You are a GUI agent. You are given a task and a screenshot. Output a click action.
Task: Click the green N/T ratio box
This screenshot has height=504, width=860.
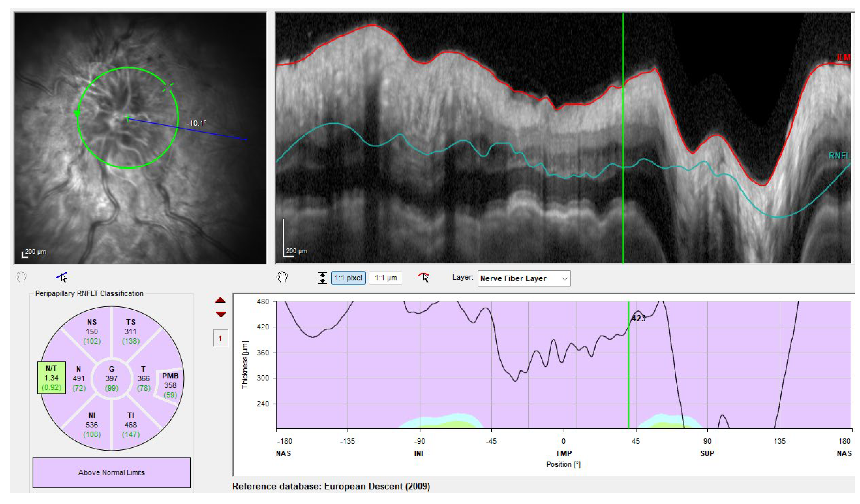coord(52,378)
